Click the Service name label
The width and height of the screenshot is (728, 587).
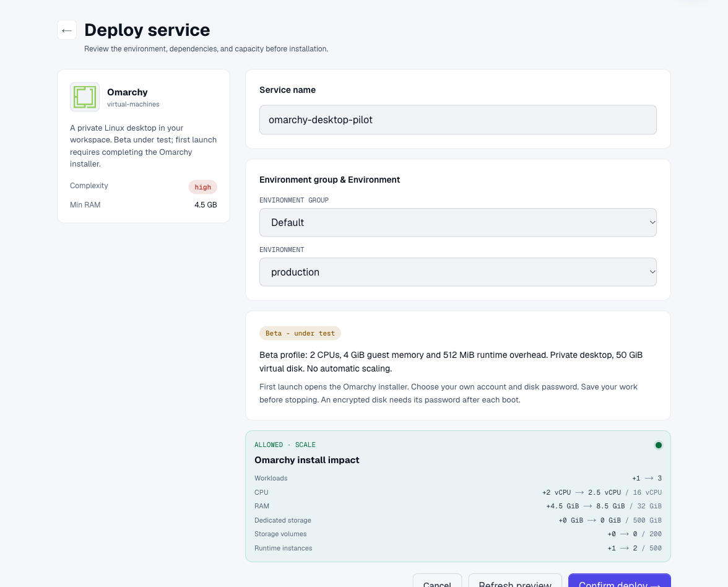tap(287, 90)
